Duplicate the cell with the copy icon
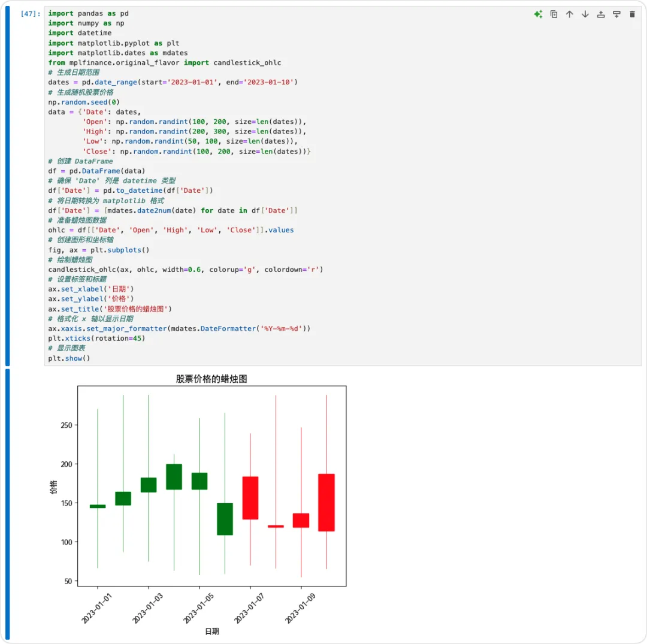Screen dimensions: 647x644 (x=554, y=14)
